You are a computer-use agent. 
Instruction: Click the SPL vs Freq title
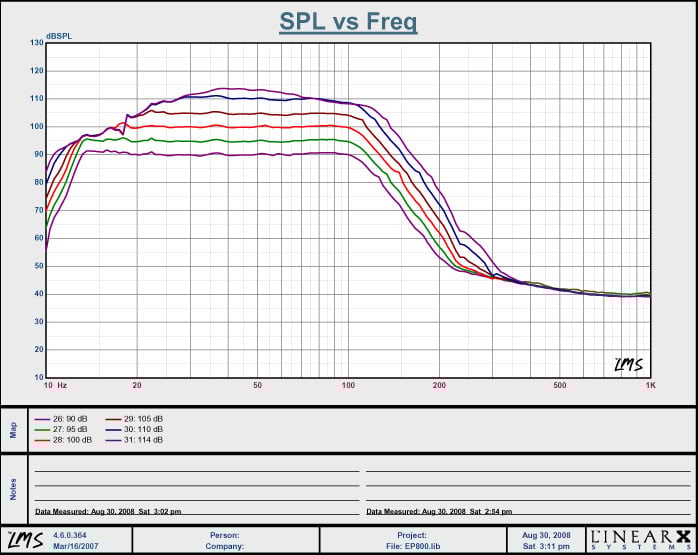(x=348, y=20)
